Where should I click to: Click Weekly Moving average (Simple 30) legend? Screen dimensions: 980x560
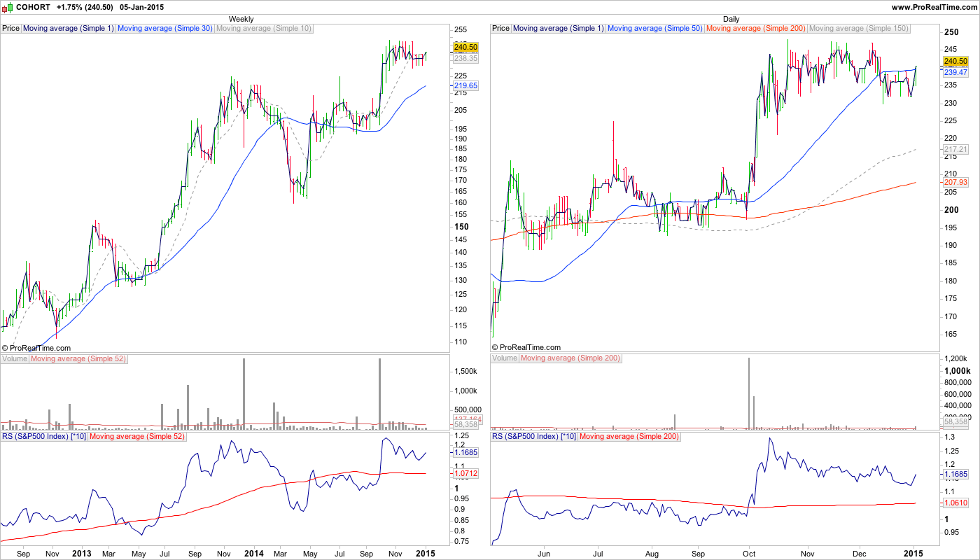tap(165, 29)
